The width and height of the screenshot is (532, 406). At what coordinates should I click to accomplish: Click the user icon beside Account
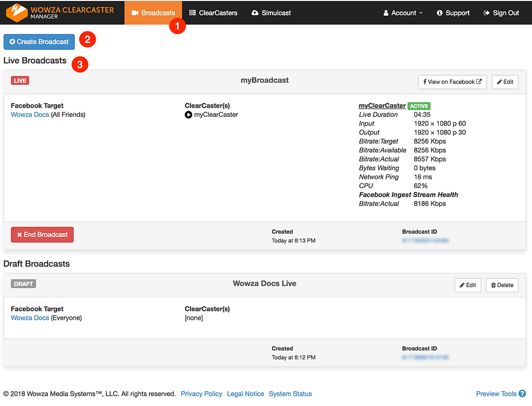point(386,13)
